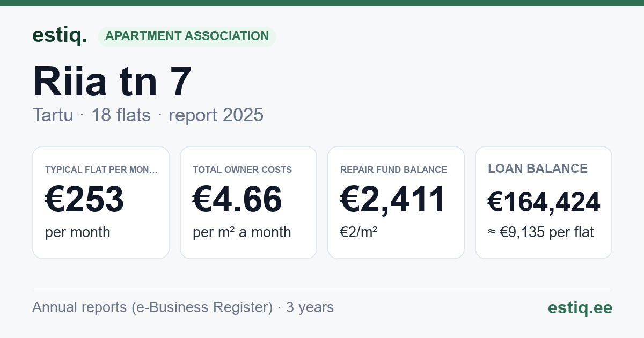Image resolution: width=644 pixels, height=338 pixels.
Task: Click the REPAIR FUND BALANCE label
Action: 393,170
